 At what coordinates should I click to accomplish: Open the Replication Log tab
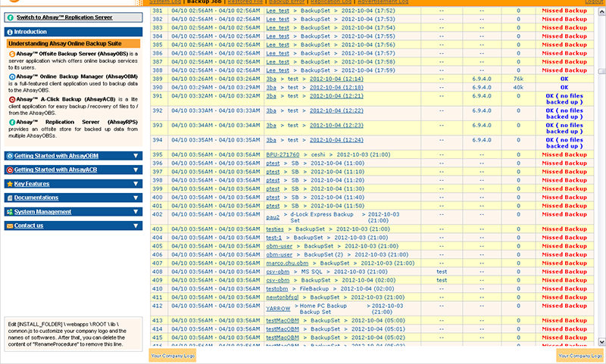pyautogui.click(x=331, y=2)
